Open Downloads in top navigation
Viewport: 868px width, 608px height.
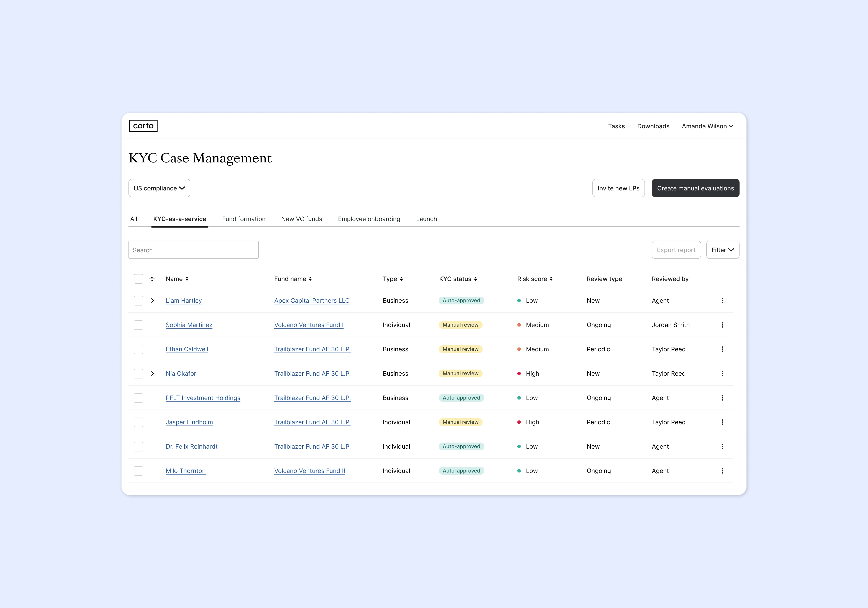coord(653,126)
